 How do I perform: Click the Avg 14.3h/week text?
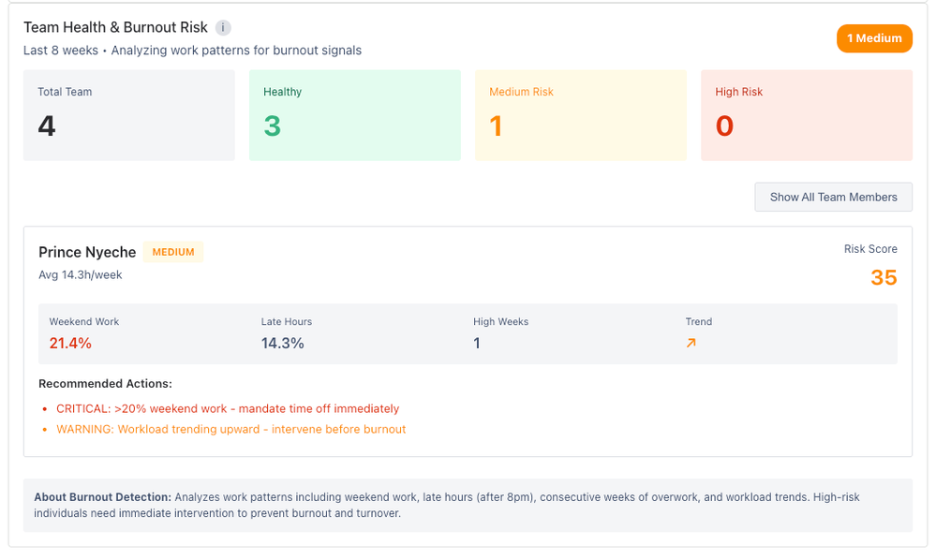point(80,275)
